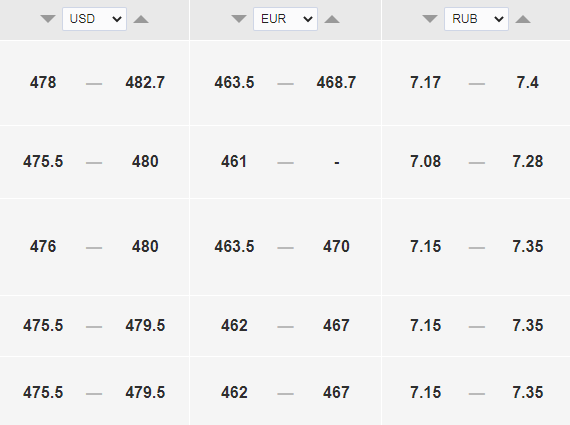Select the RUB sell rate 7.4
Screen dimensions: 570x425
[x=527, y=83]
